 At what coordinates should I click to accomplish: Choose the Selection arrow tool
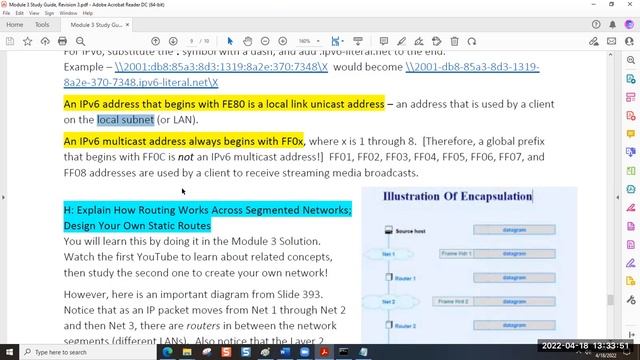(x=230, y=41)
